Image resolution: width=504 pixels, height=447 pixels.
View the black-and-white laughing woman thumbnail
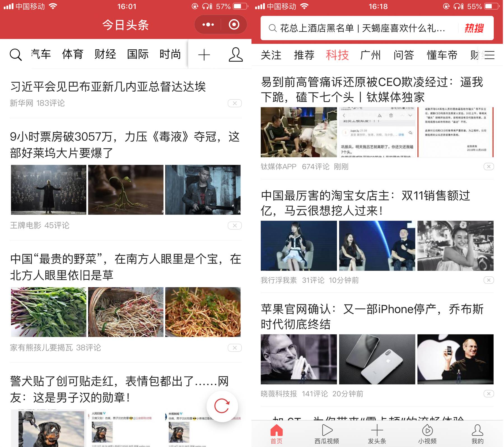click(x=456, y=246)
